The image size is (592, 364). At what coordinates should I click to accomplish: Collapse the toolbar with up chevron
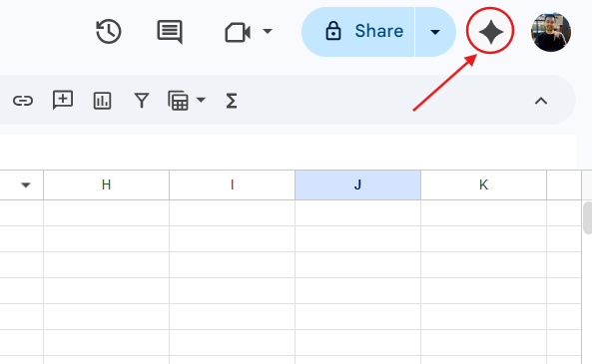541,101
